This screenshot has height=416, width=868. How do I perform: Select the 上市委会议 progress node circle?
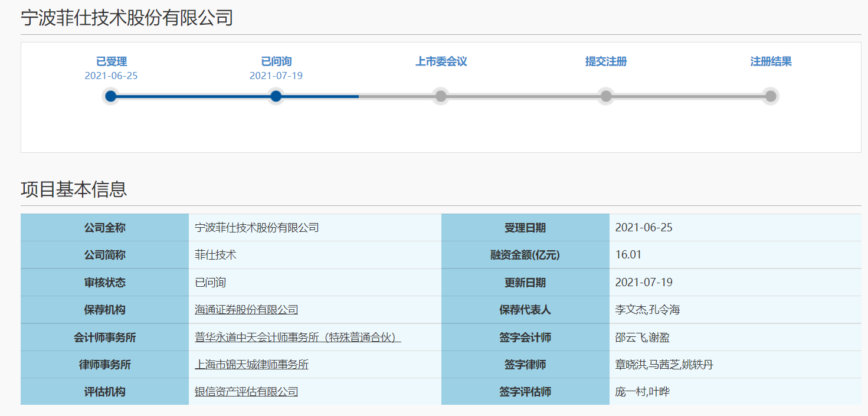[x=441, y=96]
